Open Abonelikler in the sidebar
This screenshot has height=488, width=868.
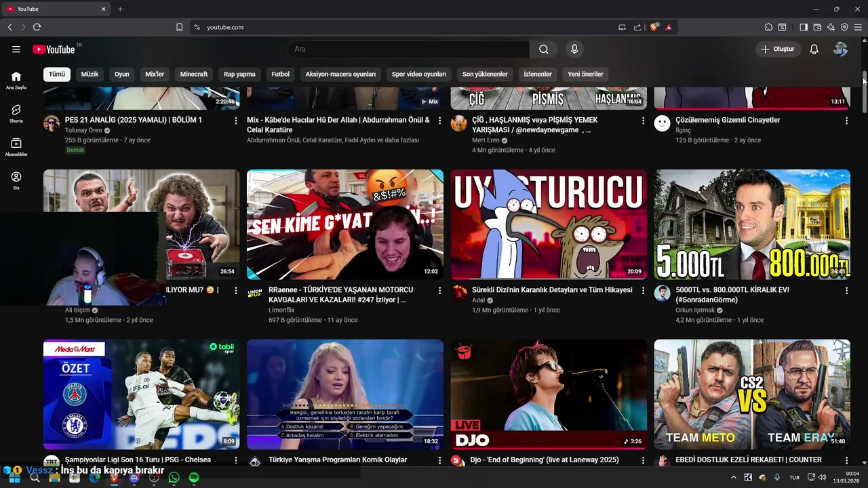pyautogui.click(x=16, y=147)
